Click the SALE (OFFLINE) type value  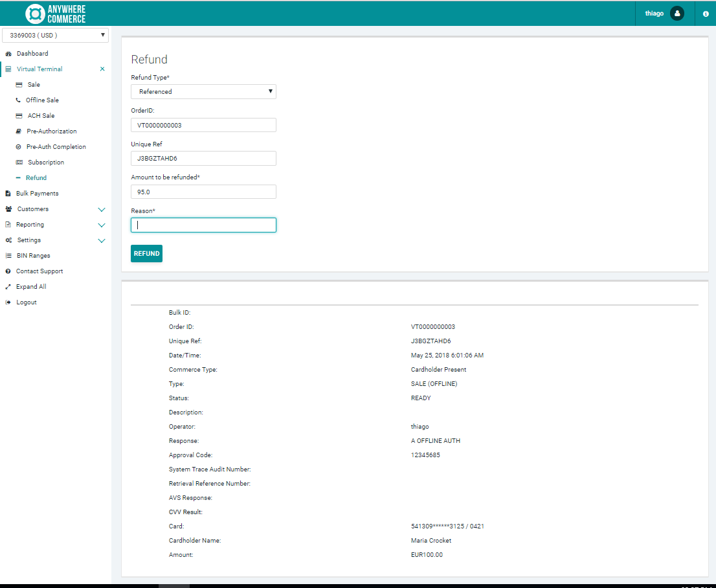(434, 384)
